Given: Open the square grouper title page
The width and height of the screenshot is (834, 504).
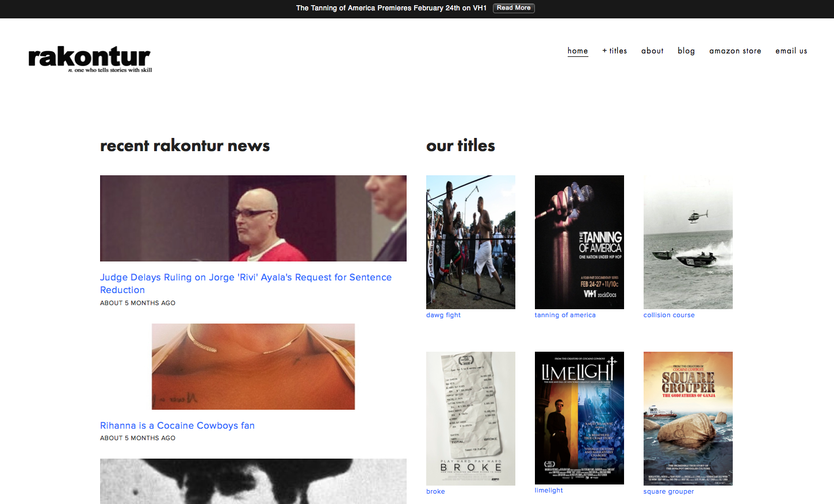Looking at the screenshot, I should click(668, 491).
